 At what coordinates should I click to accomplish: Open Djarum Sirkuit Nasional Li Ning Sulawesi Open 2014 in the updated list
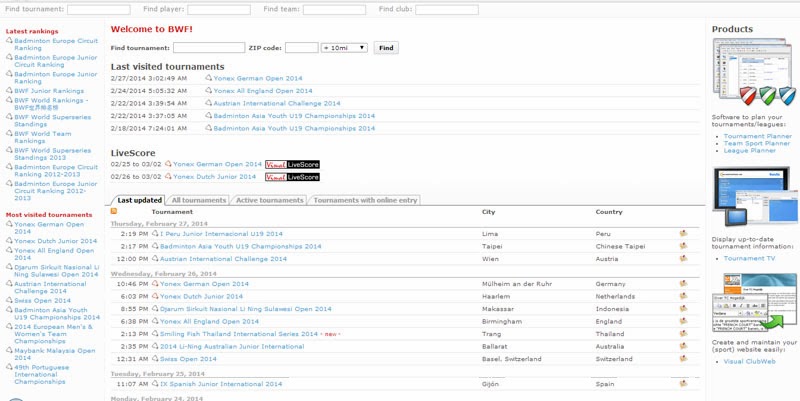245,309
